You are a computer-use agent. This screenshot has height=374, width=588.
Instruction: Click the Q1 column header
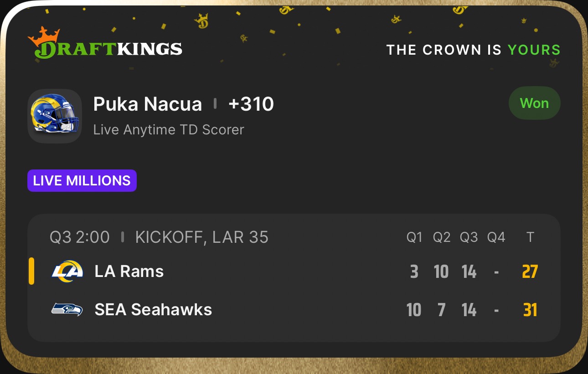pyautogui.click(x=414, y=237)
